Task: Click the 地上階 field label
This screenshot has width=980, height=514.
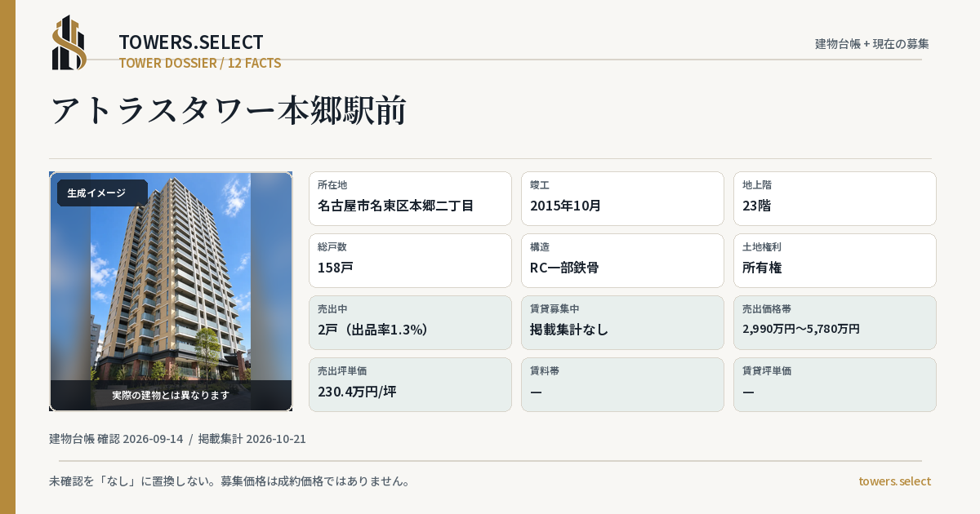Action: [x=757, y=185]
